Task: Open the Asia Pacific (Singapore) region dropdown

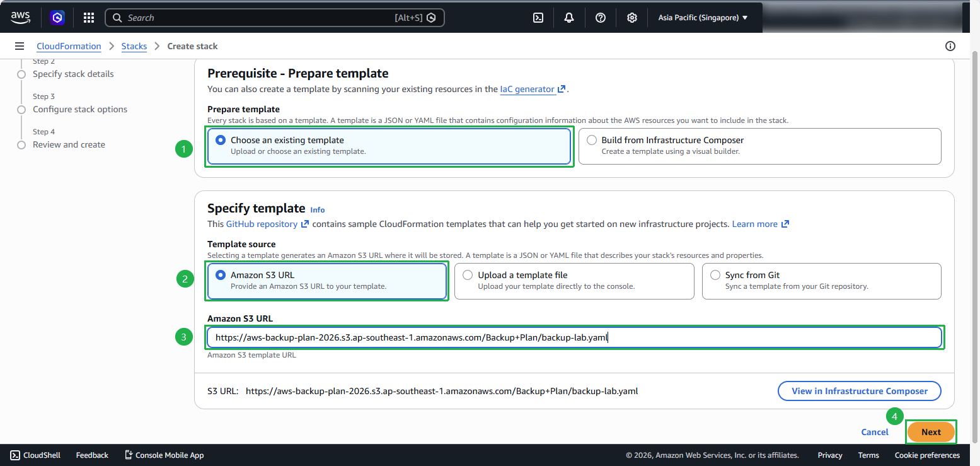Action: (703, 18)
